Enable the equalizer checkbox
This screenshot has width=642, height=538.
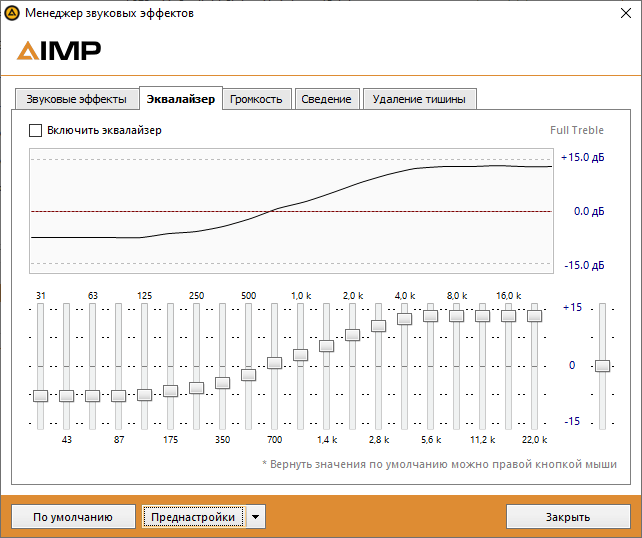[x=36, y=130]
